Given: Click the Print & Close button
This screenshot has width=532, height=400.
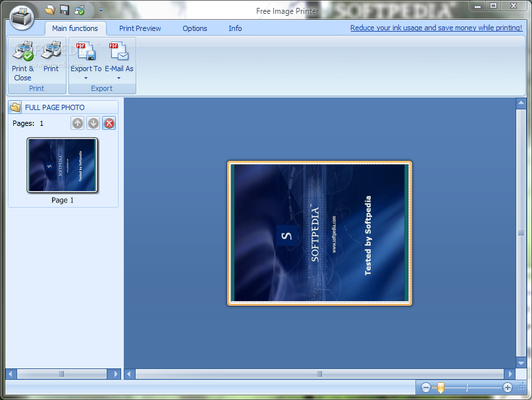Looking at the screenshot, I should (23, 61).
